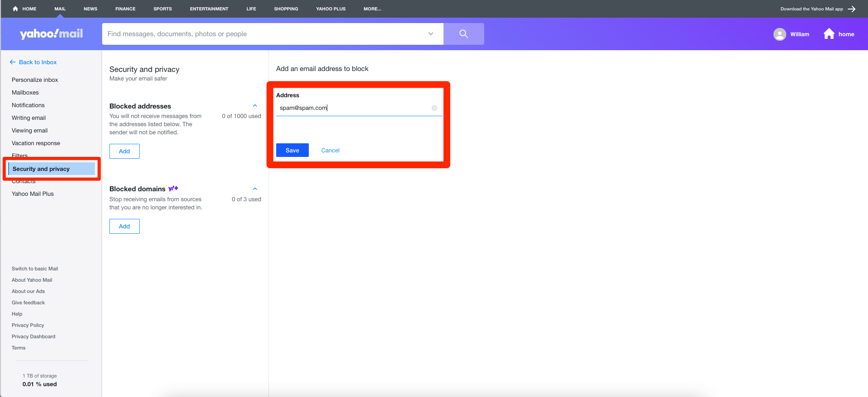Open the Privacy Policy link
Image resolution: width=868 pixels, height=397 pixels.
pyautogui.click(x=28, y=325)
